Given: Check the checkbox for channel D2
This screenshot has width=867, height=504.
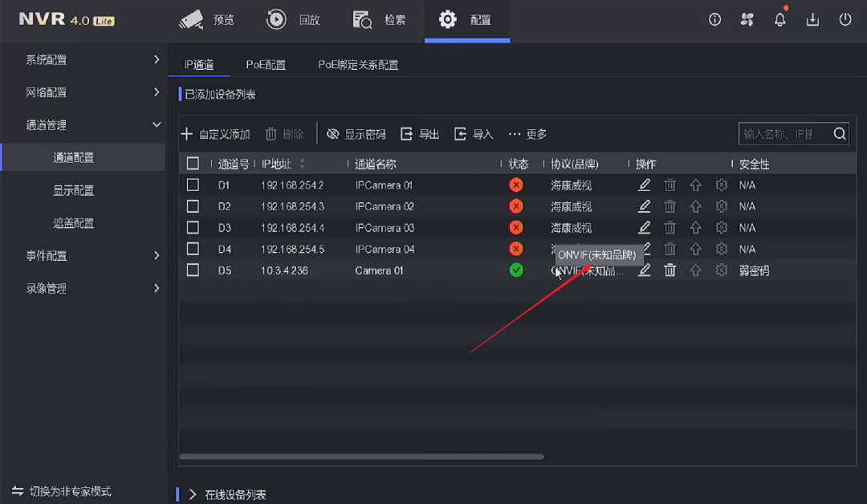Looking at the screenshot, I should pyautogui.click(x=193, y=206).
